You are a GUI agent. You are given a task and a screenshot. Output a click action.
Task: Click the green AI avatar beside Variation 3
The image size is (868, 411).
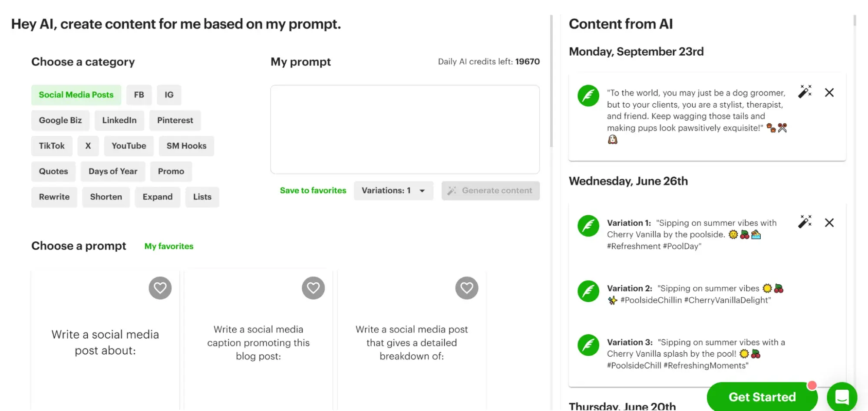[588, 345]
